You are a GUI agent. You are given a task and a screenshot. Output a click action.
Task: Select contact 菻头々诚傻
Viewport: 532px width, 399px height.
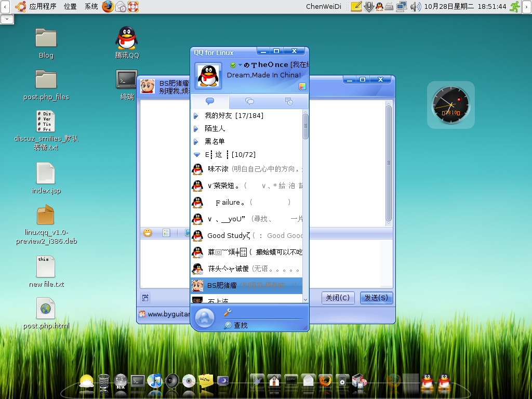[246, 269]
